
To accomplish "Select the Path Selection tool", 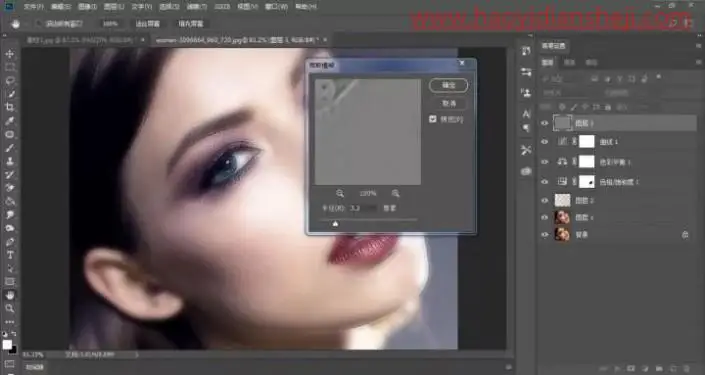I will point(9,268).
